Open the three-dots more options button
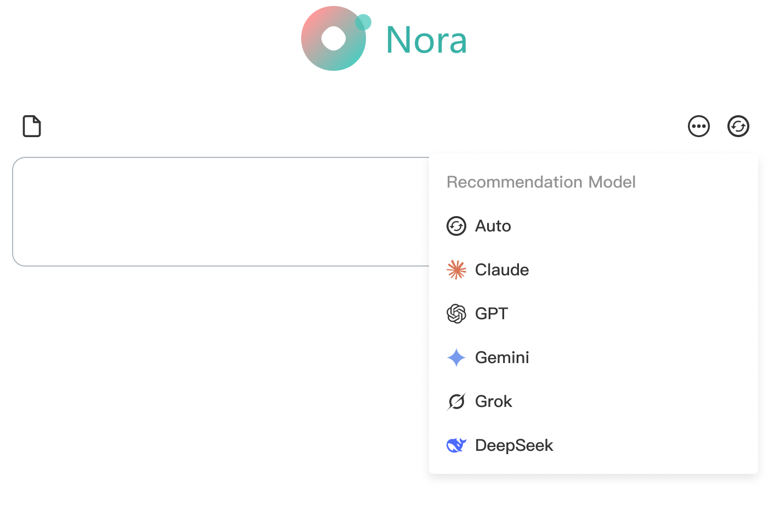Image resolution: width=768 pixels, height=532 pixels. 698,126
